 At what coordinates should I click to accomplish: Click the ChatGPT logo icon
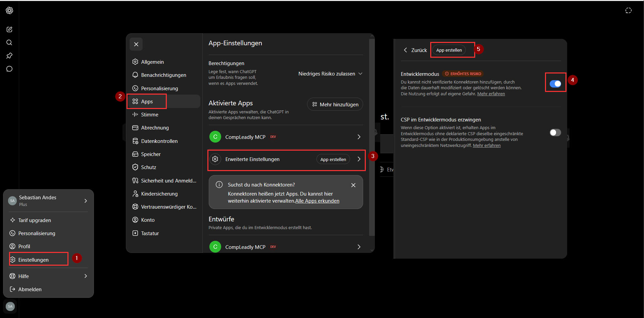(x=9, y=10)
